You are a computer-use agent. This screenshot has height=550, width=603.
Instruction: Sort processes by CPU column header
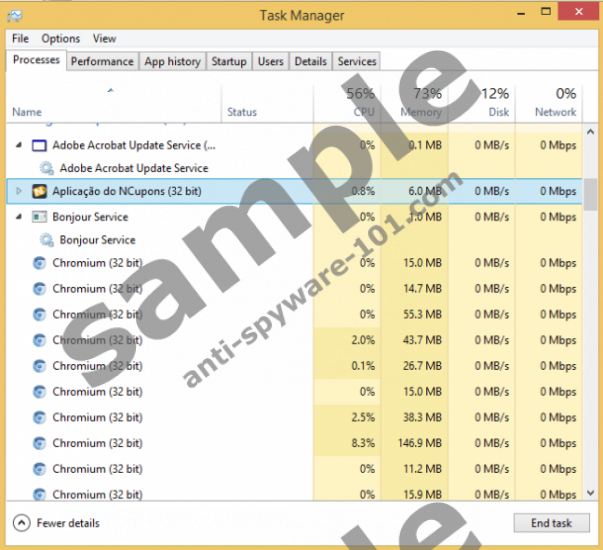tap(348, 103)
